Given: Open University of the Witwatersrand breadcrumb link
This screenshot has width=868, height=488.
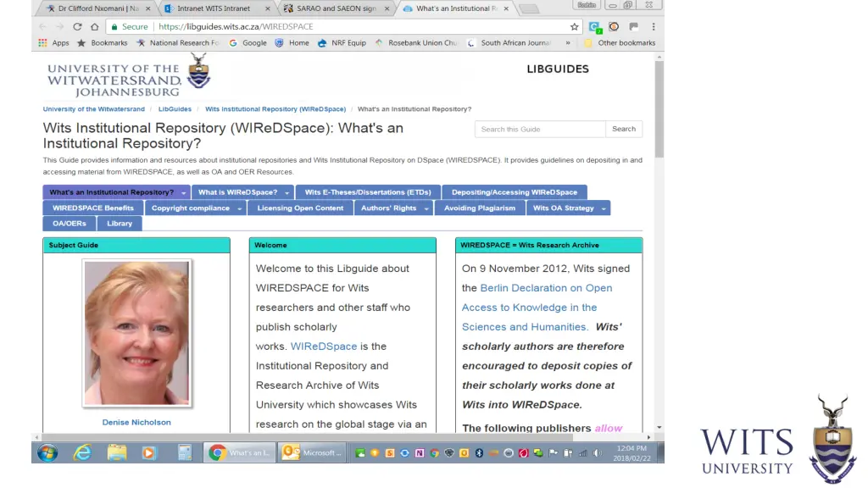Looking at the screenshot, I should [94, 109].
